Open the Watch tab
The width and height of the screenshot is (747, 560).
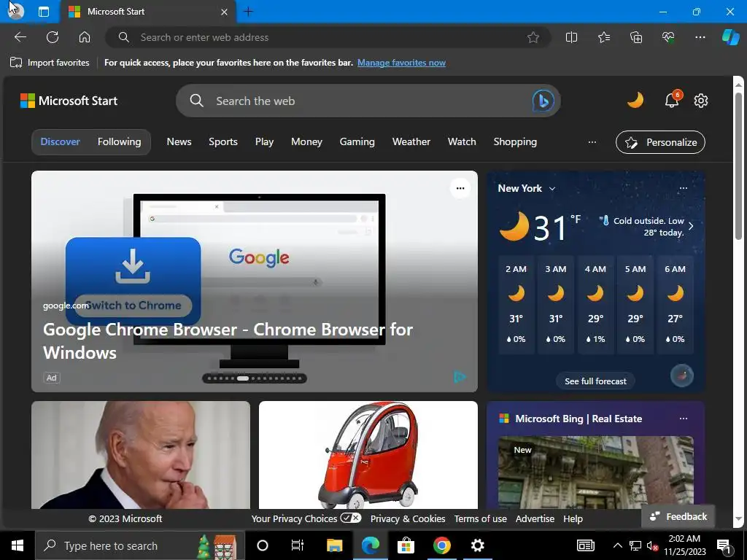tap(462, 142)
